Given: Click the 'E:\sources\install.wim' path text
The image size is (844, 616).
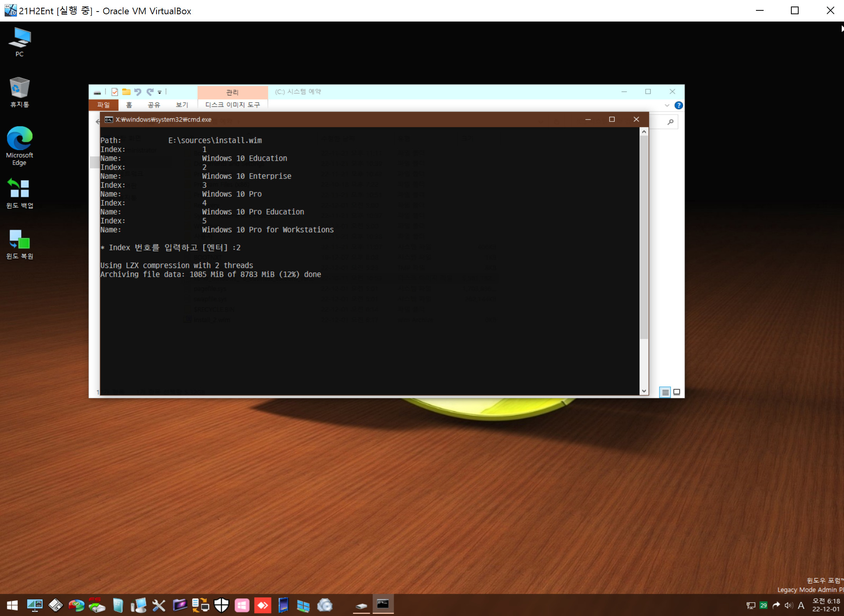Looking at the screenshot, I should (215, 140).
